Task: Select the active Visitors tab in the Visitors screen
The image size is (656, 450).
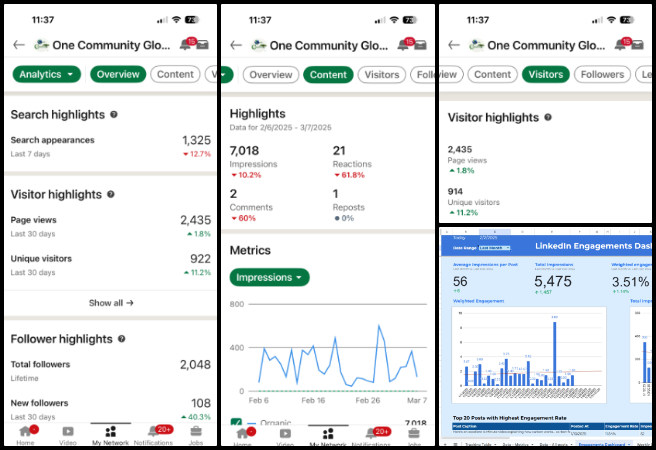Action: pyautogui.click(x=546, y=74)
